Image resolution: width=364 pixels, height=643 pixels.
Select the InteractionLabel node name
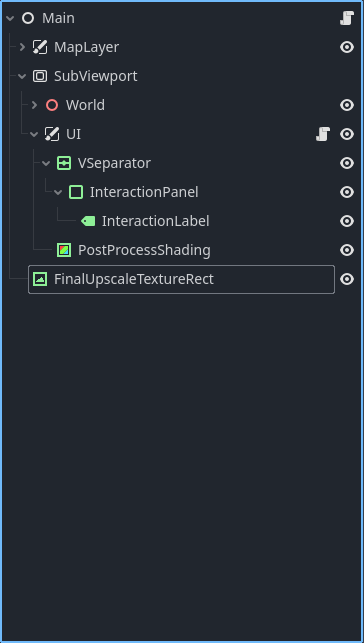click(155, 221)
